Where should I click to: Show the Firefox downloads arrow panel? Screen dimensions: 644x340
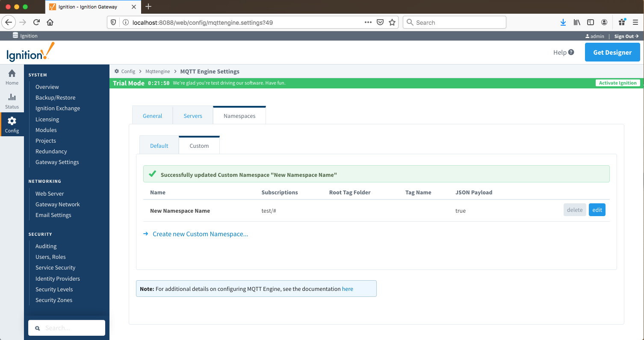[563, 22]
